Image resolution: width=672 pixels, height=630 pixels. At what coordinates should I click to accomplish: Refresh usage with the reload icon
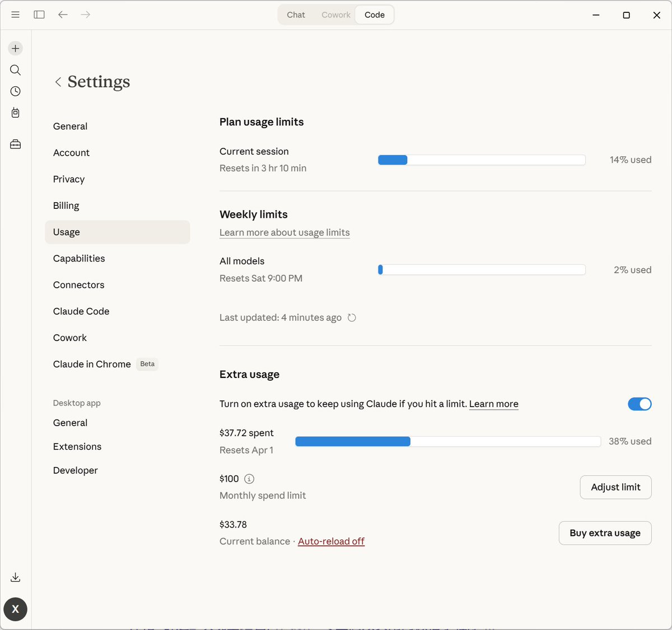(352, 318)
